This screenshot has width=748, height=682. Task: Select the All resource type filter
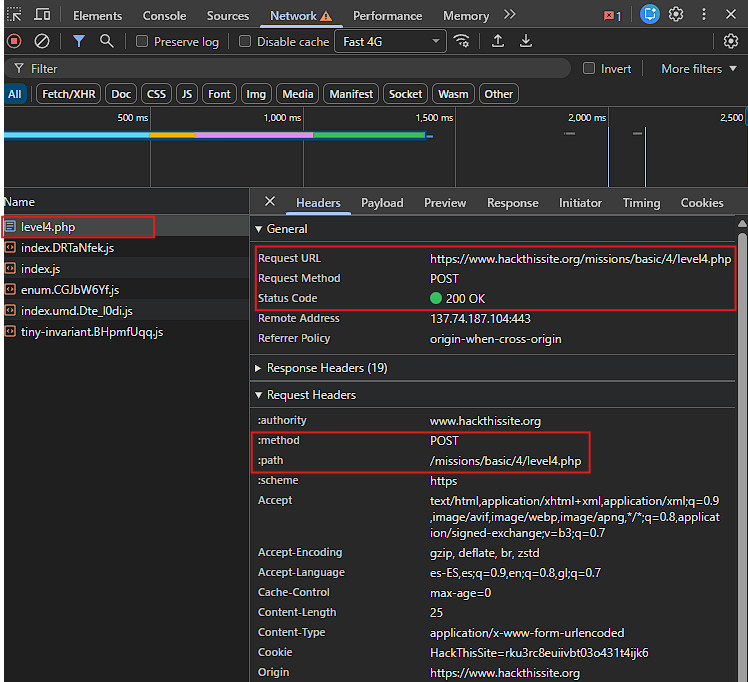15,94
